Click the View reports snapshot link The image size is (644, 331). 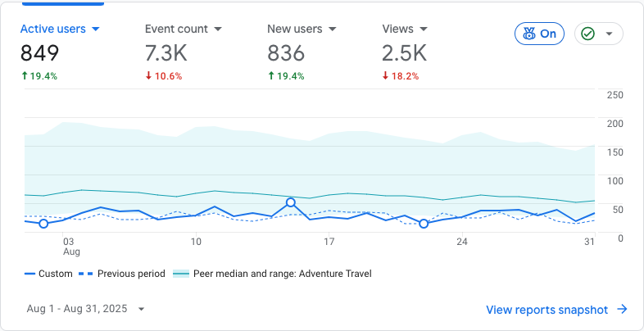tap(546, 310)
